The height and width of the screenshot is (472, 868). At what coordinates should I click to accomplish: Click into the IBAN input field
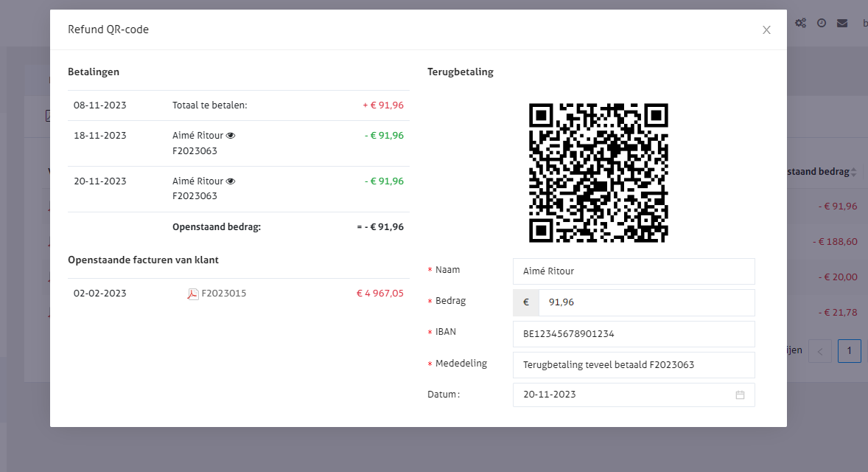coord(634,334)
